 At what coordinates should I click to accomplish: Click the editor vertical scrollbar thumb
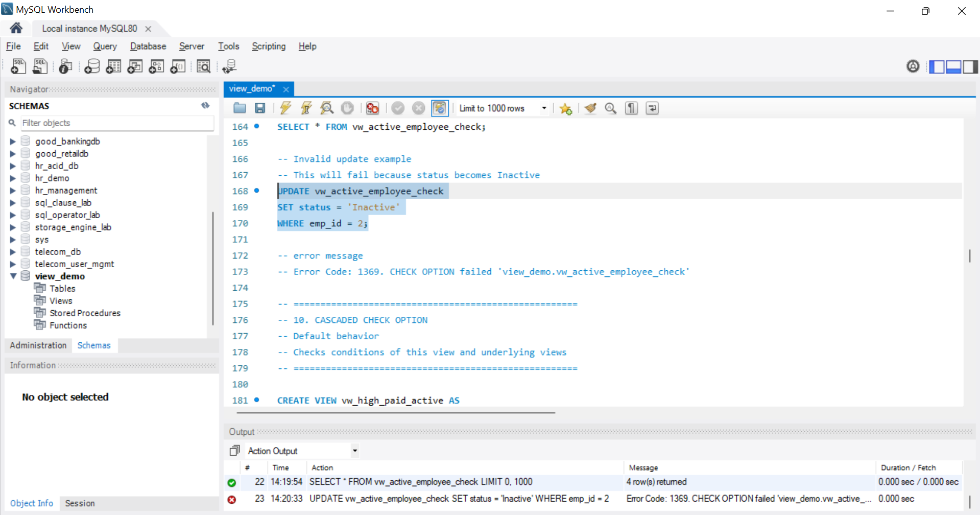969,255
